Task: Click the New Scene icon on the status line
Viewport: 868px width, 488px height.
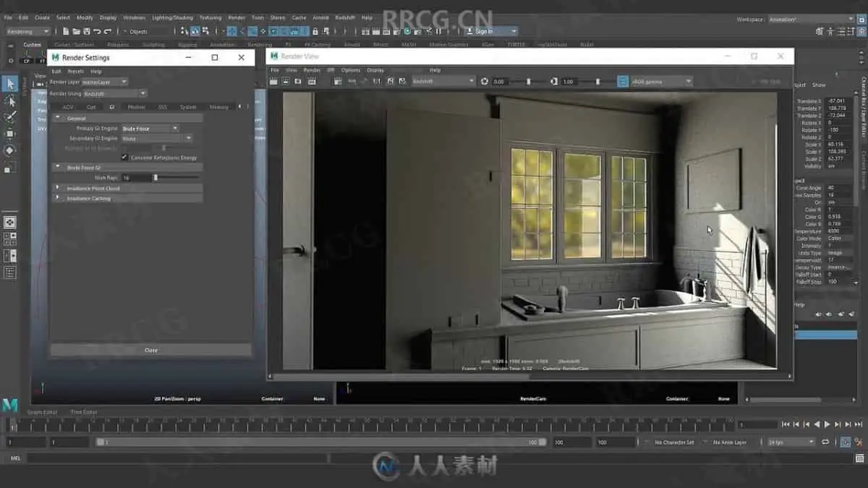Action: click(66, 31)
